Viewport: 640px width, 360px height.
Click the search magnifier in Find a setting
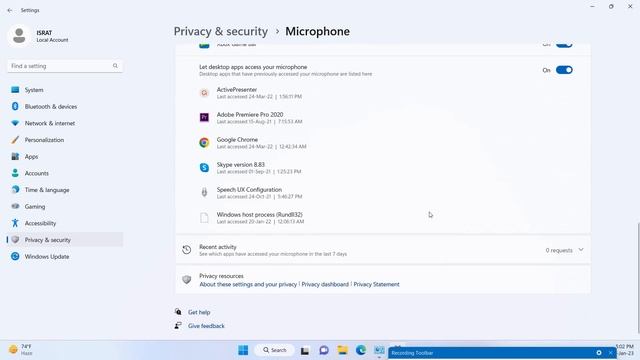tap(115, 66)
